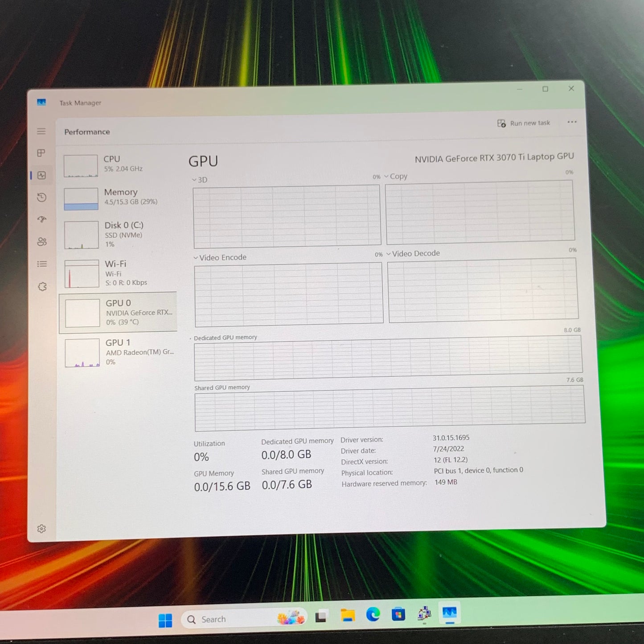Select the Memory performance item
This screenshot has width=644, height=644.
(x=119, y=198)
